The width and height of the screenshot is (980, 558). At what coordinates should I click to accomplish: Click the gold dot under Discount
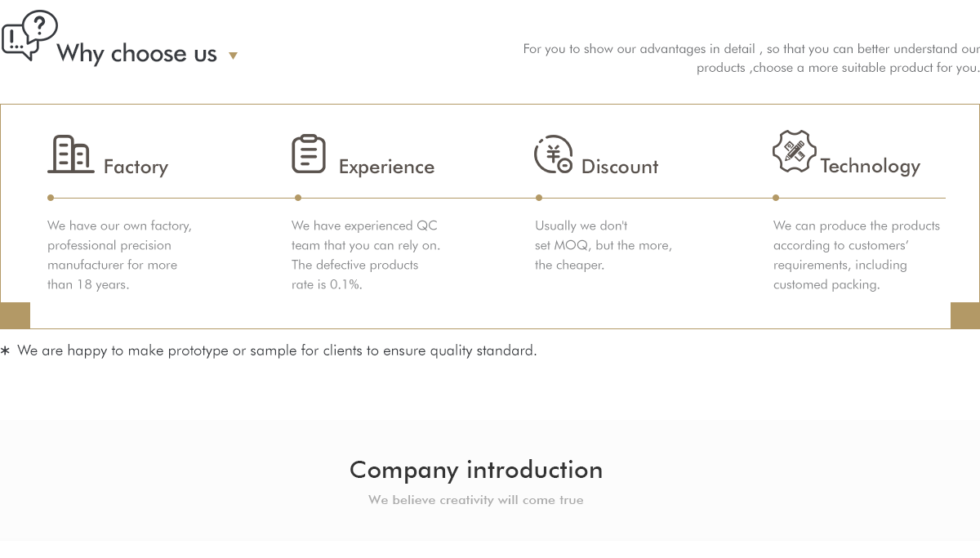[539, 198]
